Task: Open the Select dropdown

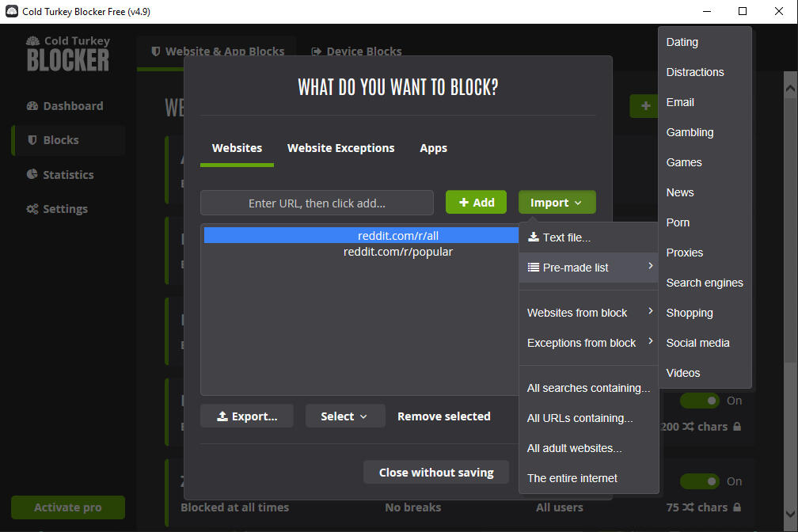Action: [344, 416]
